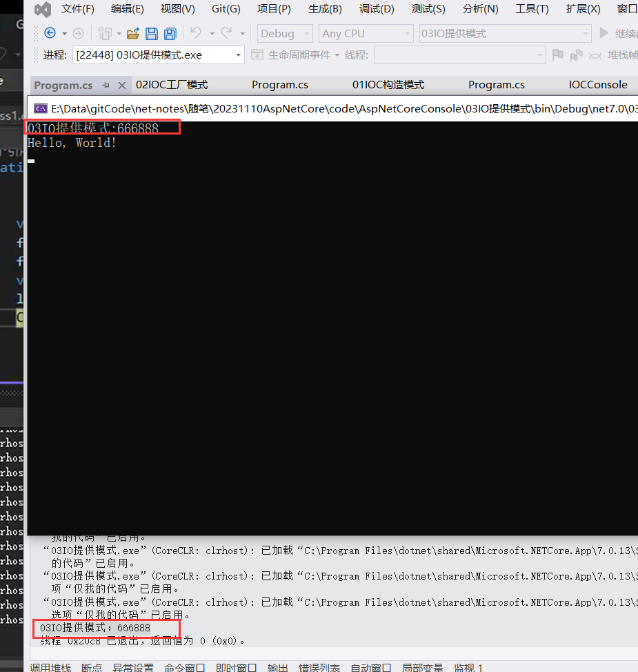This screenshot has width=638, height=672.
Task: Open the 即时窗口 bottom panel tab
Action: [236, 667]
